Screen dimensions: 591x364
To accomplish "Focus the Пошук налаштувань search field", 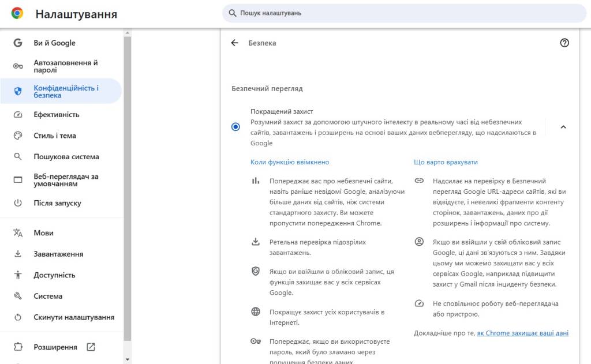I will pos(404,13).
